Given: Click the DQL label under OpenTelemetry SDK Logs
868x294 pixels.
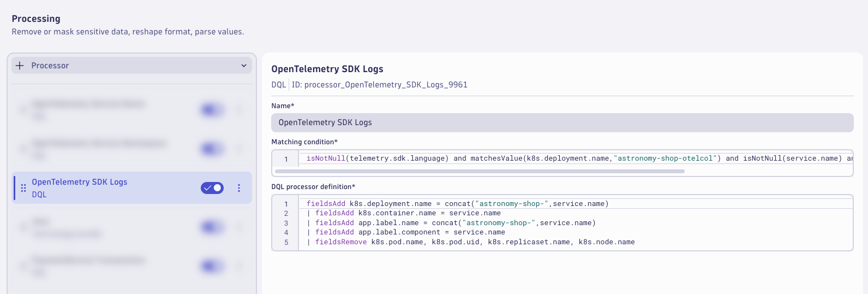Looking at the screenshot, I should point(39,195).
